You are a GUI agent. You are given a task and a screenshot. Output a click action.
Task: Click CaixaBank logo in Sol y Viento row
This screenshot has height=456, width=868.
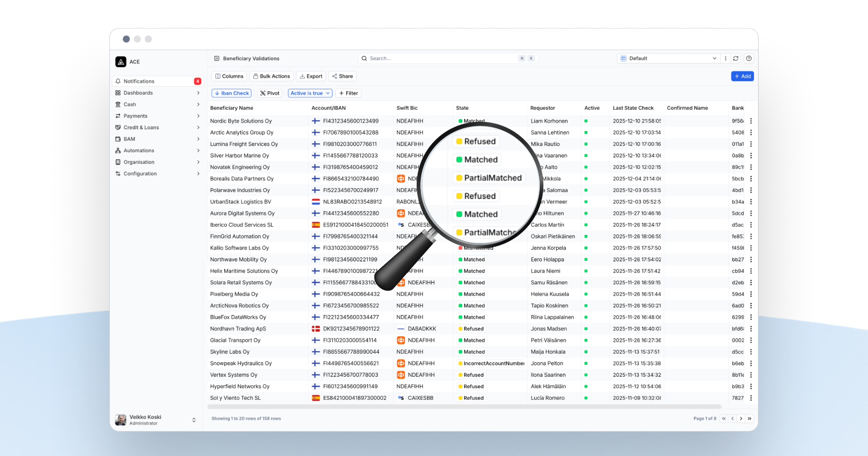point(401,398)
